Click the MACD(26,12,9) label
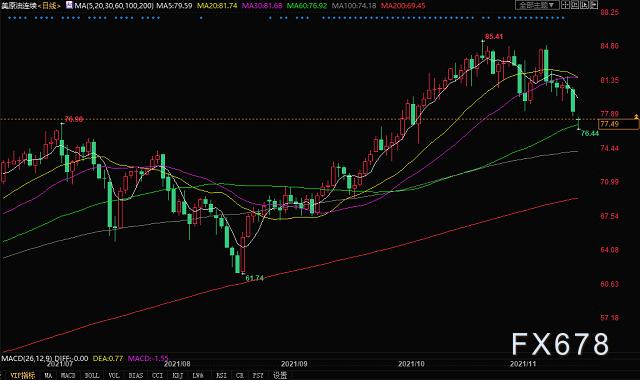The width and height of the screenshot is (640, 380). coord(27,358)
